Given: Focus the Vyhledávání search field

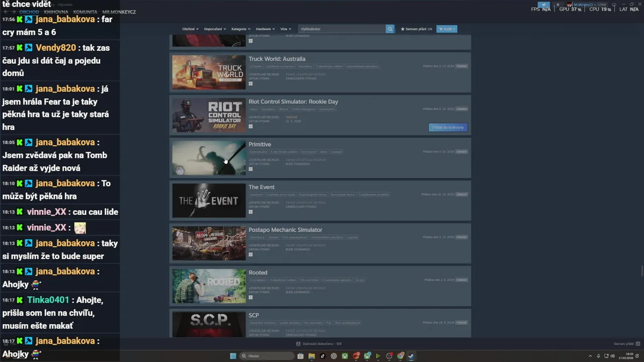Looking at the screenshot, I should pos(342,29).
